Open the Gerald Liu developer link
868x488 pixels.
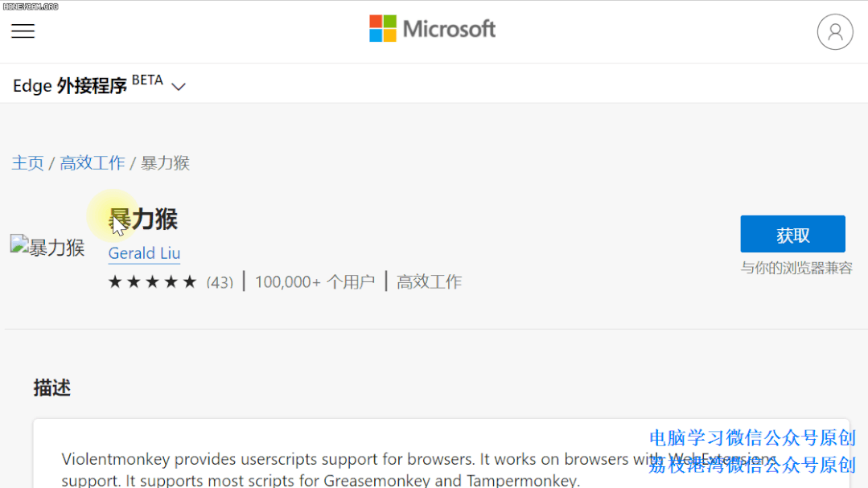[x=144, y=253]
